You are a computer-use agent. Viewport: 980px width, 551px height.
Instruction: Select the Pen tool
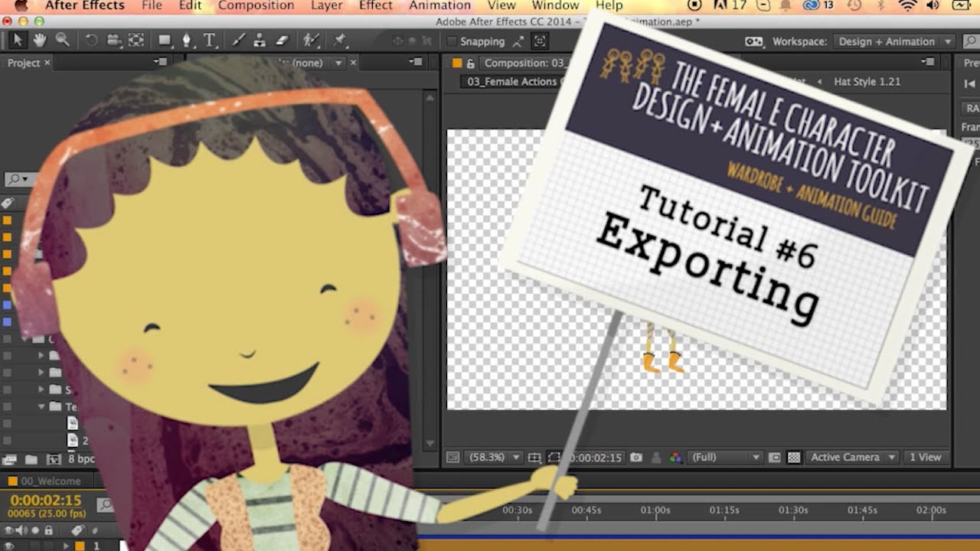188,41
